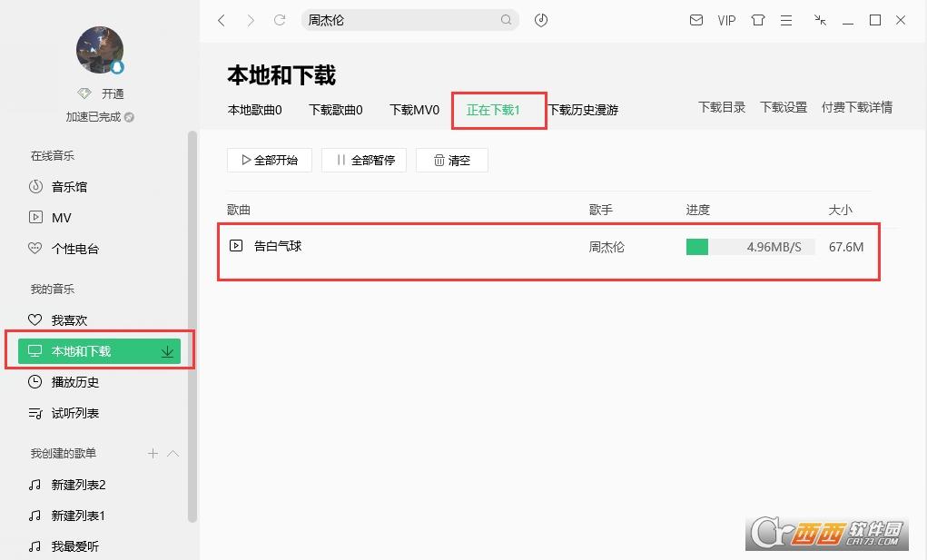
Task: Click song title 告白气球
Action: [278, 246]
